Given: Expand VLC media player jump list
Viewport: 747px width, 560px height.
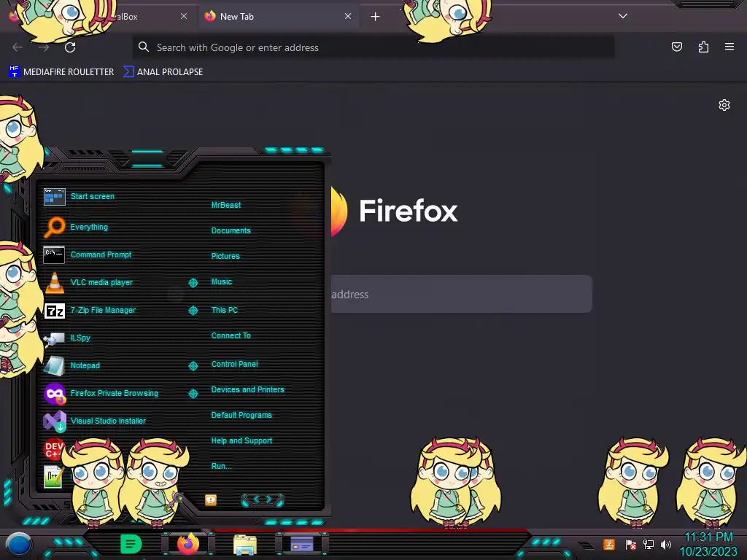Looking at the screenshot, I should click(193, 283).
